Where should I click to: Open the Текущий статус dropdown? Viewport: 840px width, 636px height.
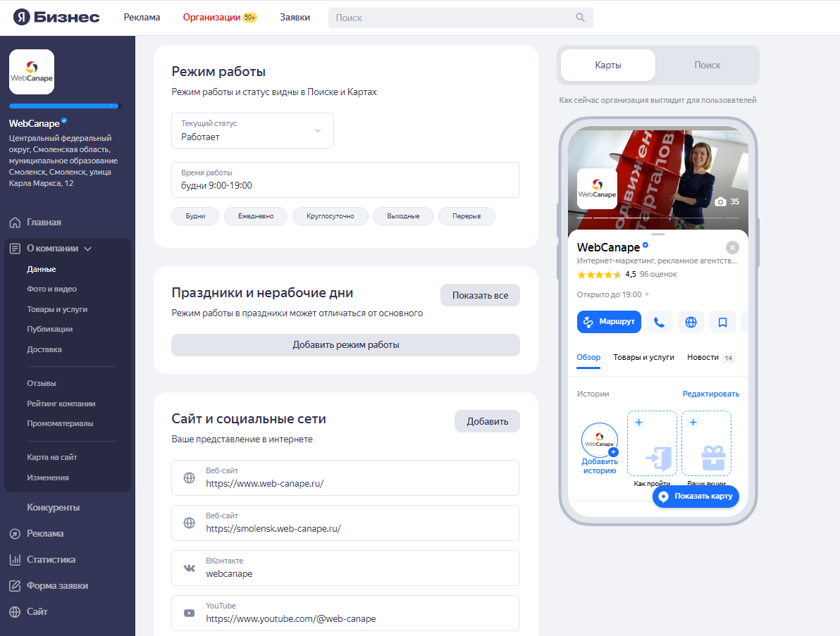click(252, 130)
